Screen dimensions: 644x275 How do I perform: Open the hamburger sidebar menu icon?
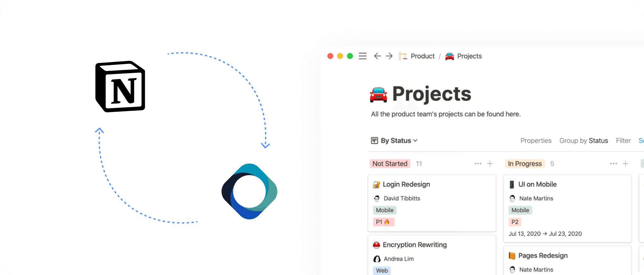[362, 56]
